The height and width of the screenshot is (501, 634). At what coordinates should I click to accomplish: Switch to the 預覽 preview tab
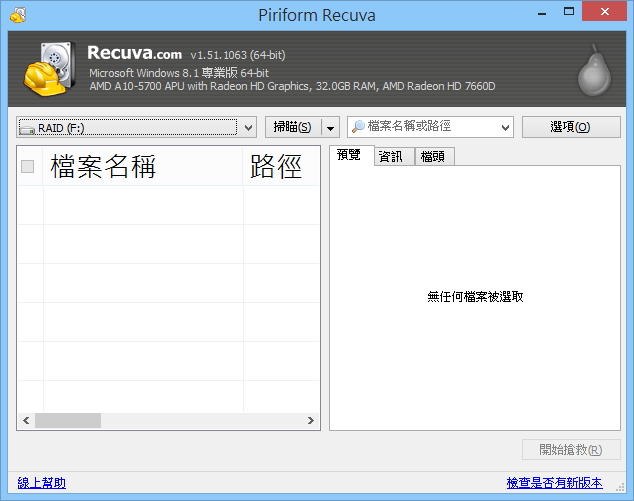[x=349, y=155]
